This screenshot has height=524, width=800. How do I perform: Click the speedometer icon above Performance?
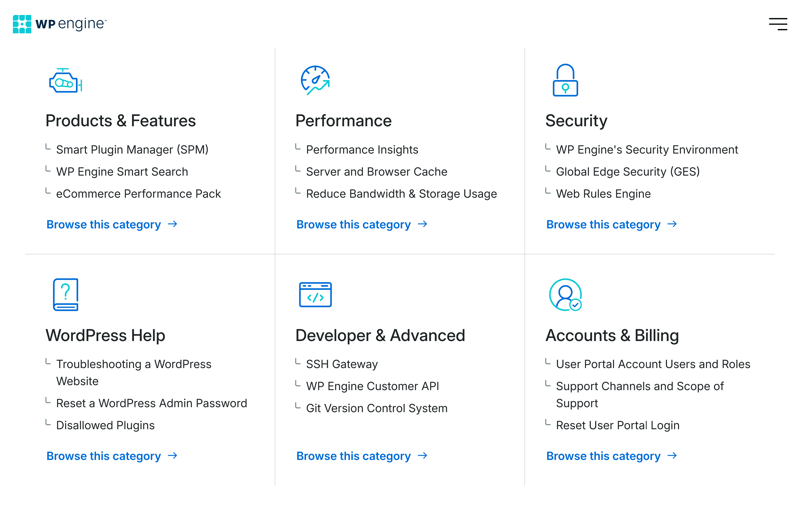pyautogui.click(x=315, y=80)
